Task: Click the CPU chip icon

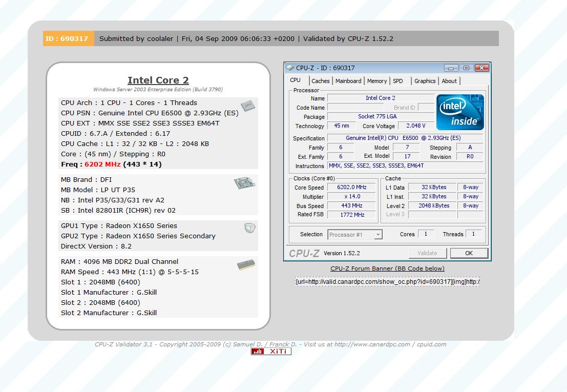Action: [x=248, y=106]
